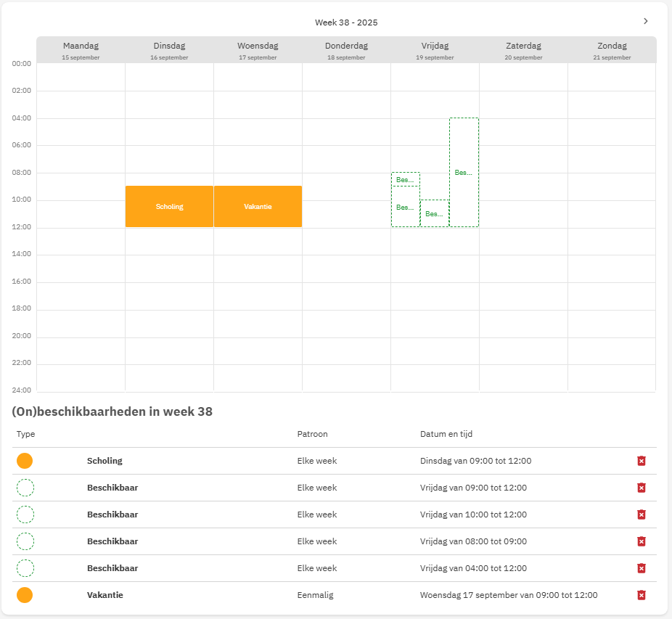This screenshot has height=619, width=672.
Task: Click 'Vrijdag van 10:00 tot 12:00' text
Action: (x=474, y=515)
